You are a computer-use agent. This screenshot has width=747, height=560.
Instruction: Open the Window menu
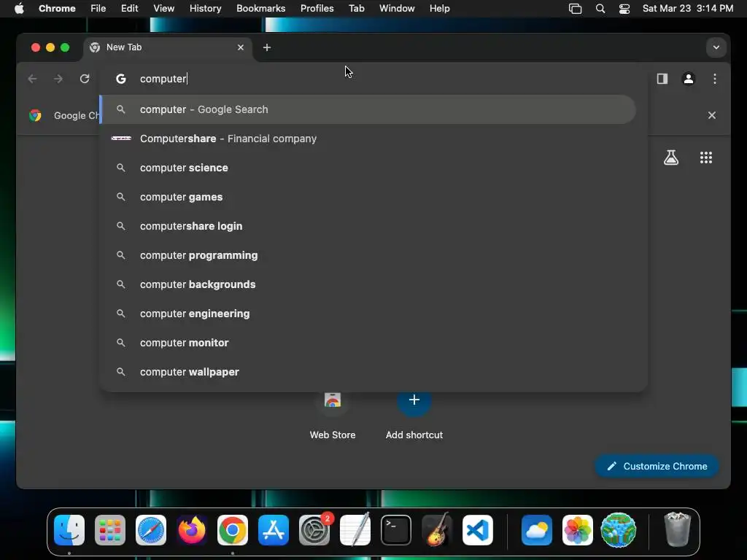(x=397, y=8)
